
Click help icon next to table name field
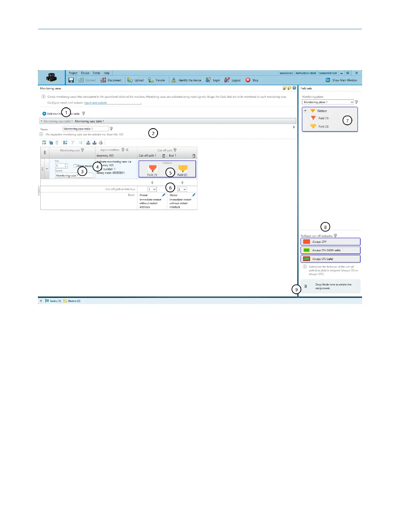pos(111,129)
